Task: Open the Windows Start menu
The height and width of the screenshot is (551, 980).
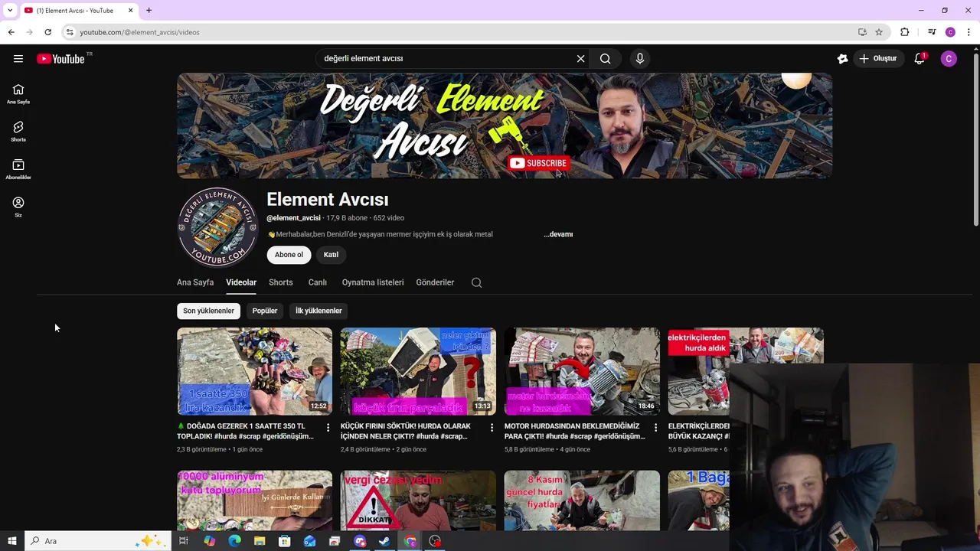Action: pyautogui.click(x=11, y=541)
